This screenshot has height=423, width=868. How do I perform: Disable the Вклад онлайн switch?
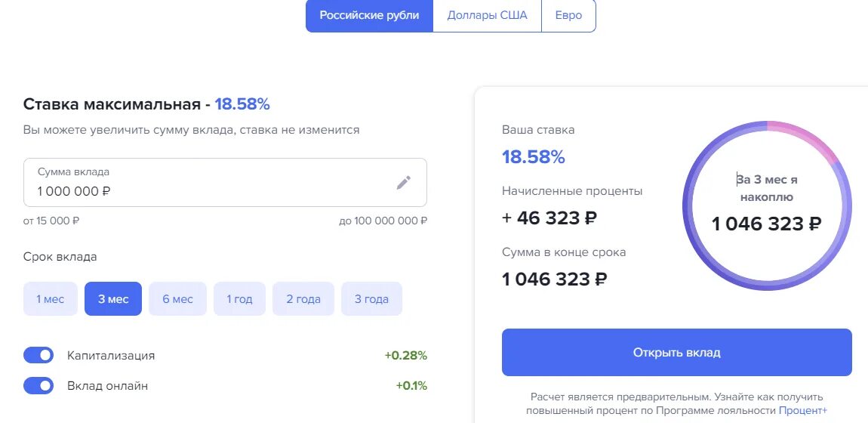coord(38,386)
